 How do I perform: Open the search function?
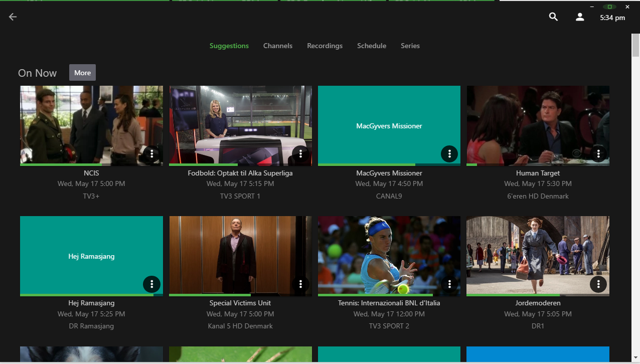point(553,17)
